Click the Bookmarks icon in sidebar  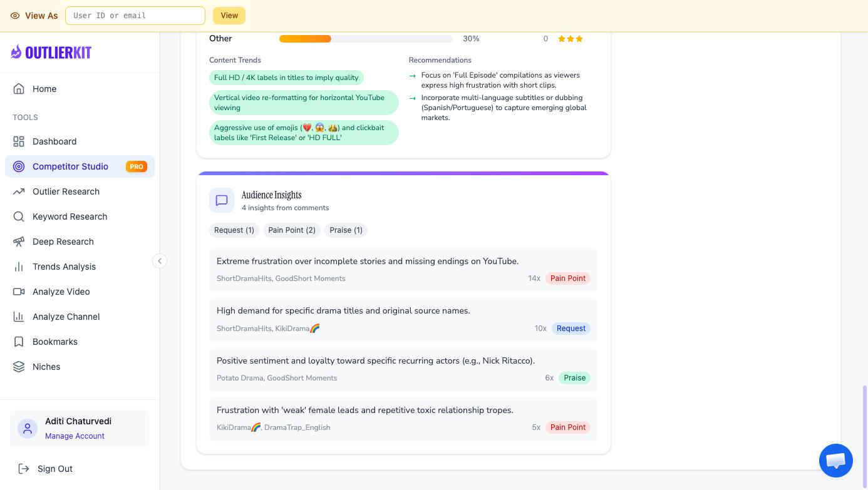pos(19,342)
